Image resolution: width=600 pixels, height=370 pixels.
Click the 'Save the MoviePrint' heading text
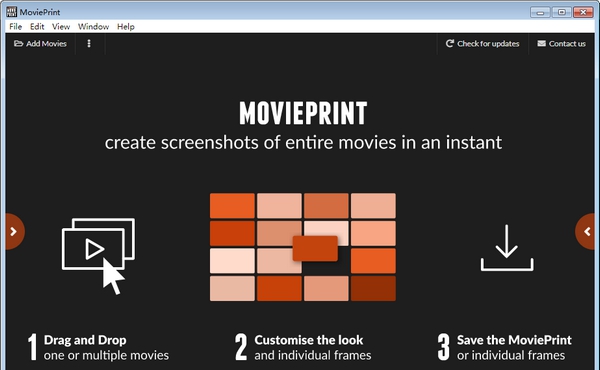pyautogui.click(x=514, y=340)
